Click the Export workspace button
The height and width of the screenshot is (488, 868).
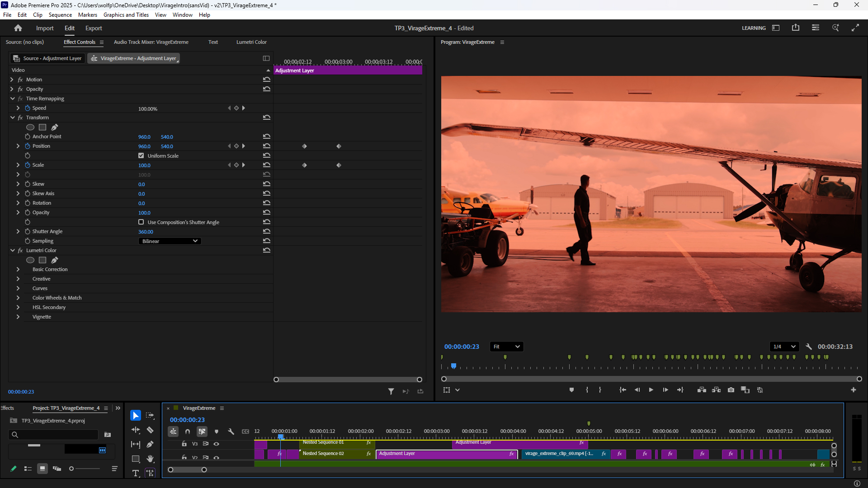click(x=94, y=28)
